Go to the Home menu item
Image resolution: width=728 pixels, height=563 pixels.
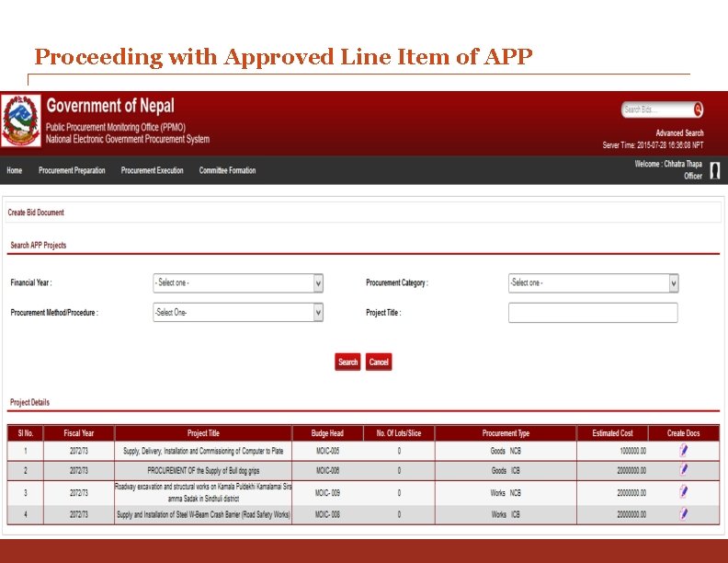15,170
